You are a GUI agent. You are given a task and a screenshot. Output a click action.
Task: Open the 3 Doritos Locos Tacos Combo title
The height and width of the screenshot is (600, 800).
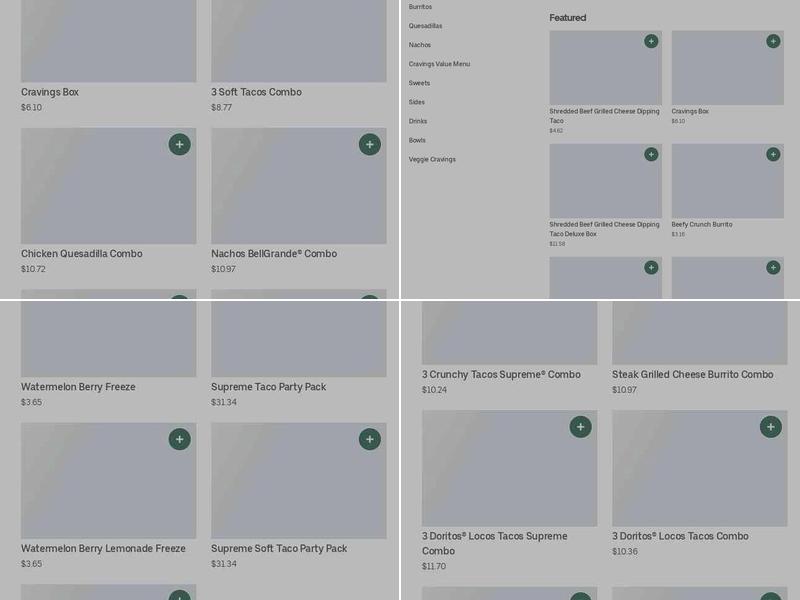pyautogui.click(x=681, y=536)
